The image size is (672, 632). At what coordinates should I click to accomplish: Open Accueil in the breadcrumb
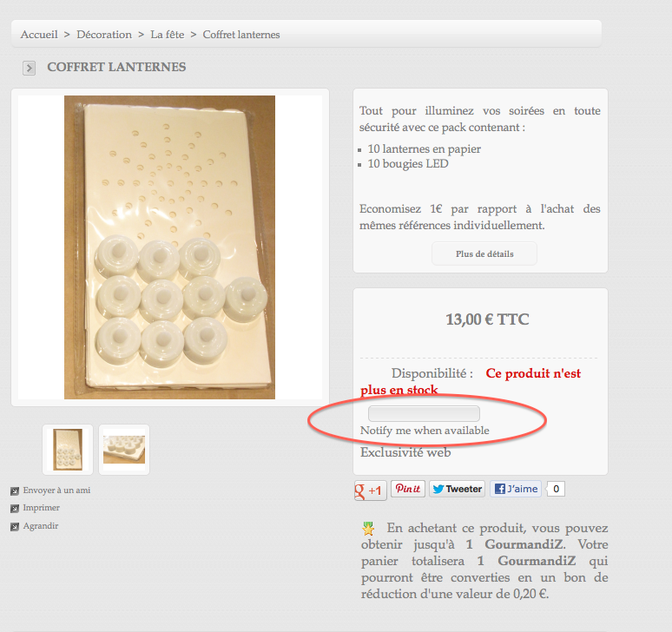coord(39,35)
